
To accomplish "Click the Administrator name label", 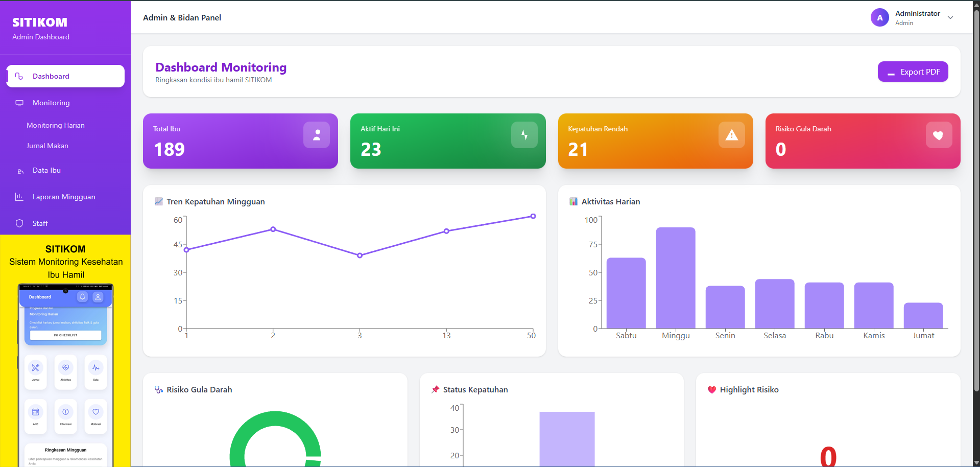I will (918, 13).
